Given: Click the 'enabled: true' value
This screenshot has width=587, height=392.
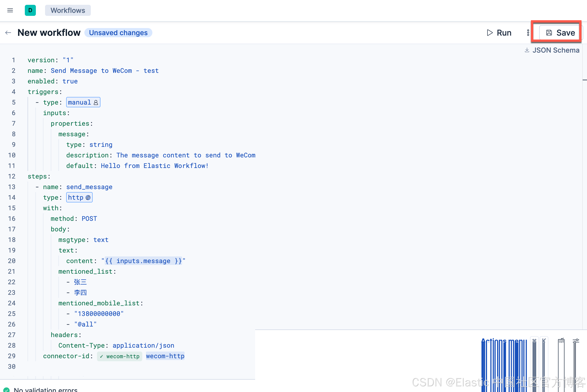Looking at the screenshot, I should [x=70, y=81].
